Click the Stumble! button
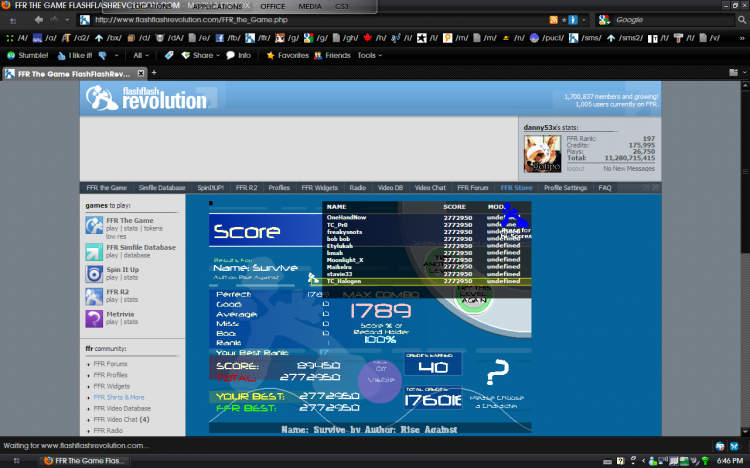This screenshot has width=750, height=468. [27, 56]
